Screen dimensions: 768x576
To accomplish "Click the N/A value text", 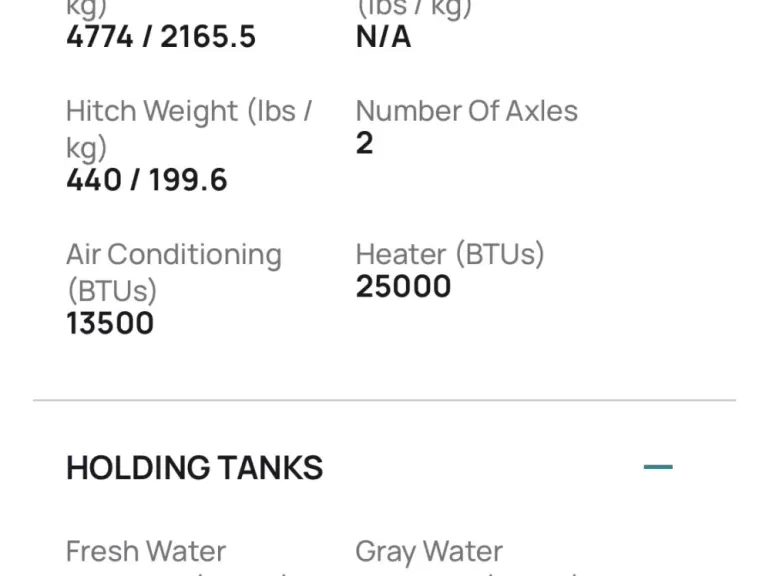I will click(x=383, y=37).
